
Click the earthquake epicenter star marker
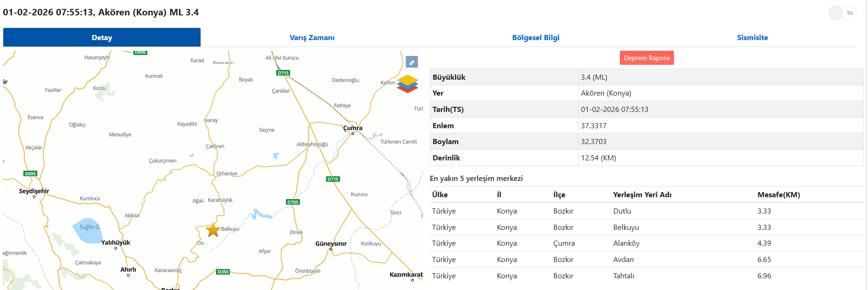(213, 229)
